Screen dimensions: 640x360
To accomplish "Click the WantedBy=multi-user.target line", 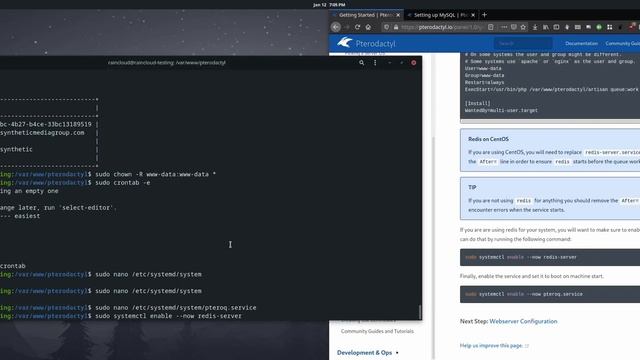I will click(x=501, y=110).
